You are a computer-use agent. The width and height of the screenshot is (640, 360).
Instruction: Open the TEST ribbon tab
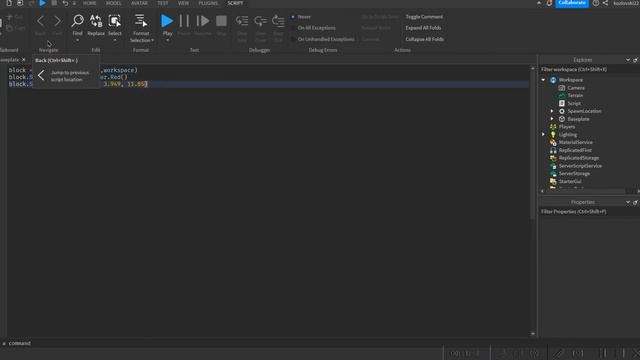click(162, 3)
